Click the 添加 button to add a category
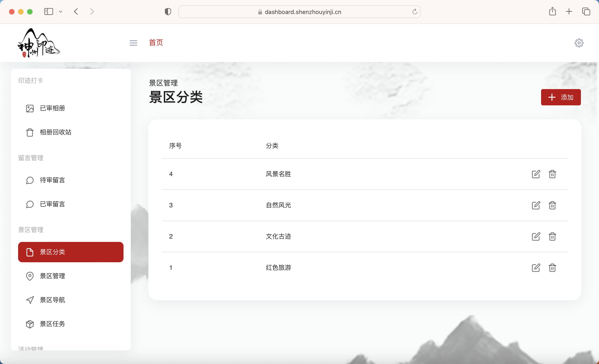The height and width of the screenshot is (364, 599). pyautogui.click(x=561, y=97)
